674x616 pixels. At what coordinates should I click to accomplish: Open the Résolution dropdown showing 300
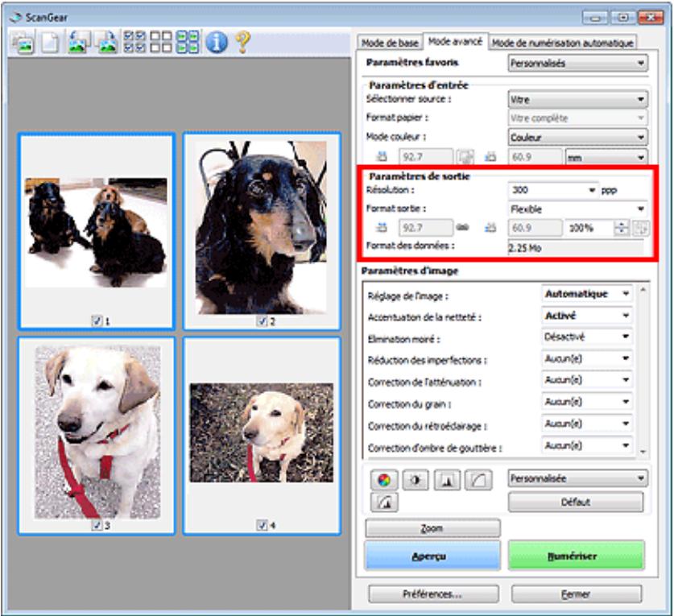pyautogui.click(x=553, y=190)
